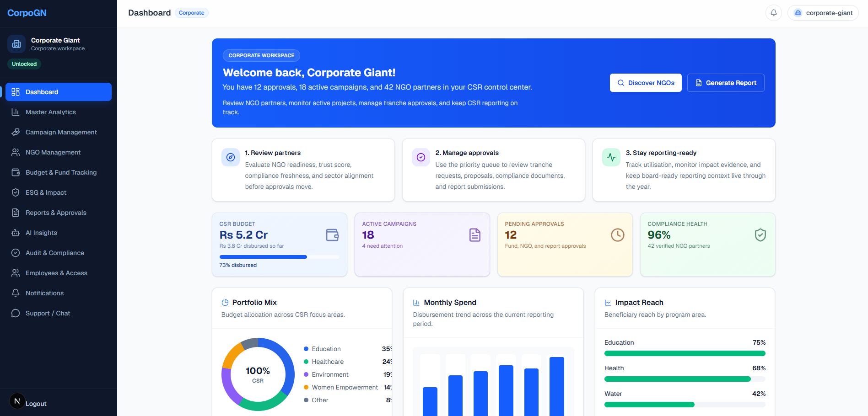Click the Employees & Access users icon
The height and width of the screenshot is (416, 868).
coord(16,273)
